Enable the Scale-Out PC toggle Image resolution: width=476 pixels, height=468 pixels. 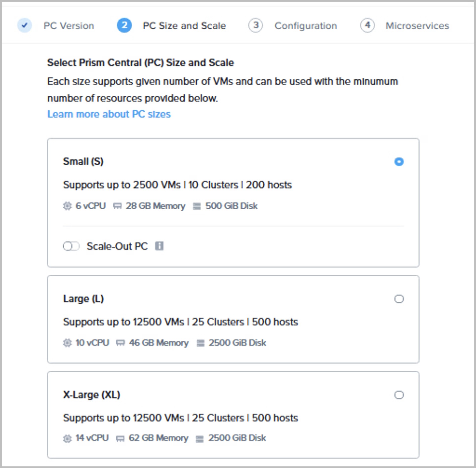pos(71,246)
